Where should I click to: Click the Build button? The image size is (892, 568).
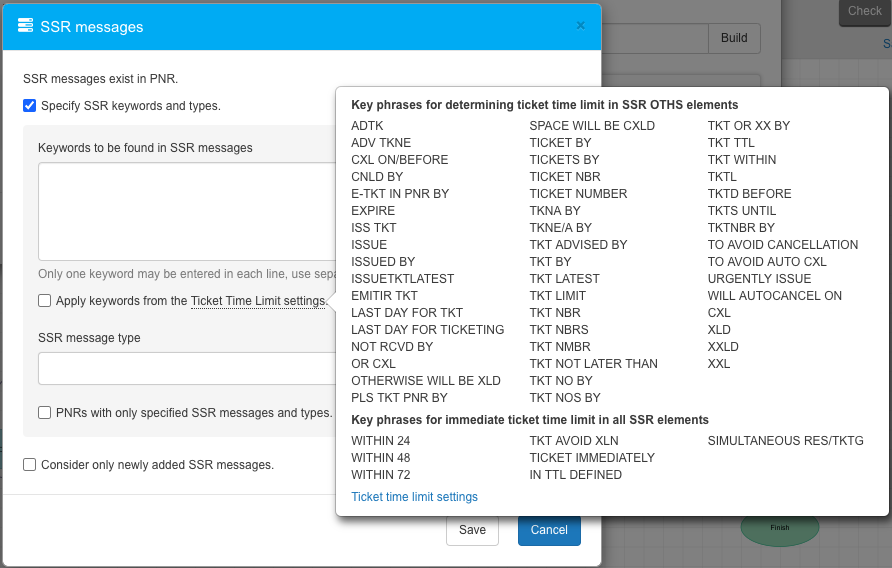point(734,38)
